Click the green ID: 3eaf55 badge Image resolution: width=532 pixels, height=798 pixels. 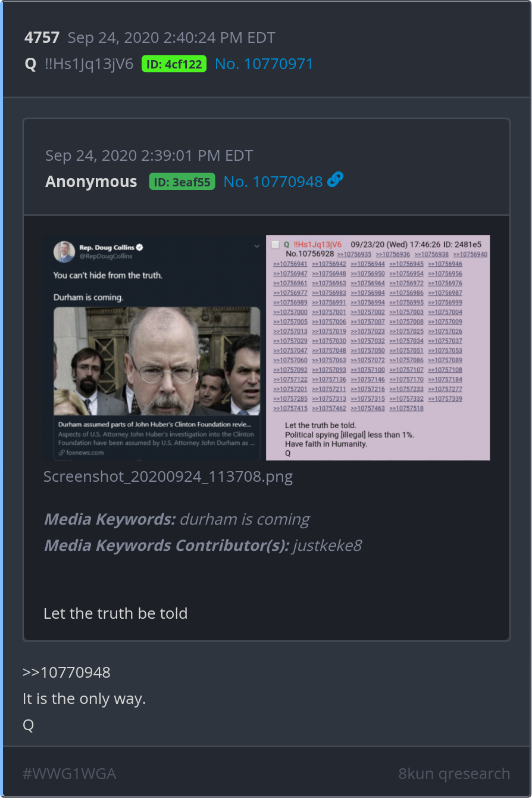pos(182,182)
